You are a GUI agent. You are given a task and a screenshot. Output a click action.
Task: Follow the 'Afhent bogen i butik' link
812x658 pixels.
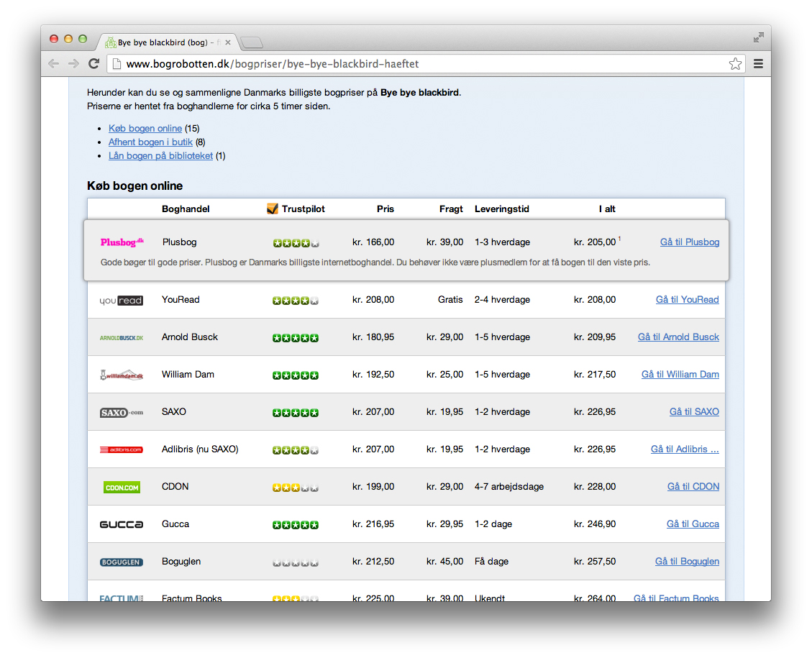click(x=150, y=142)
